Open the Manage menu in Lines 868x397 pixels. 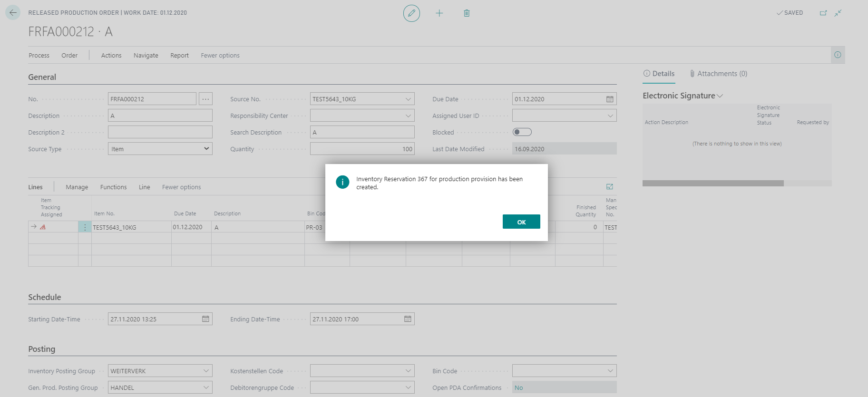coord(77,187)
